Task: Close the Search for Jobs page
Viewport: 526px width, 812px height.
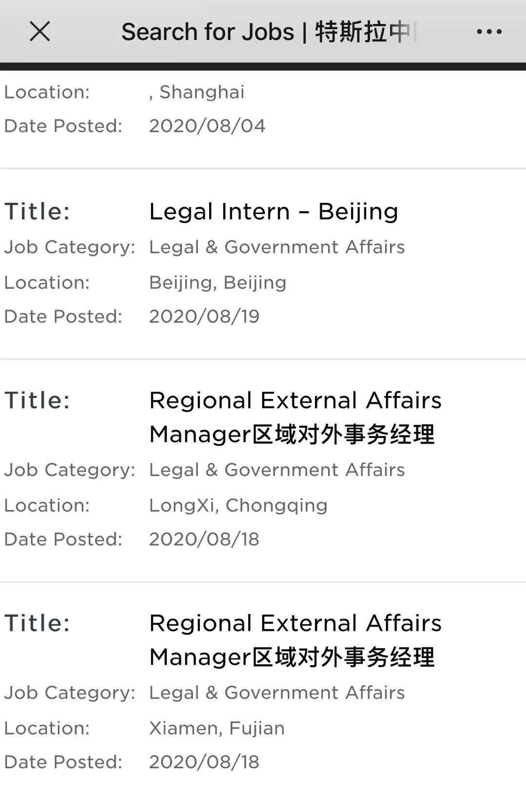Action: (x=40, y=31)
